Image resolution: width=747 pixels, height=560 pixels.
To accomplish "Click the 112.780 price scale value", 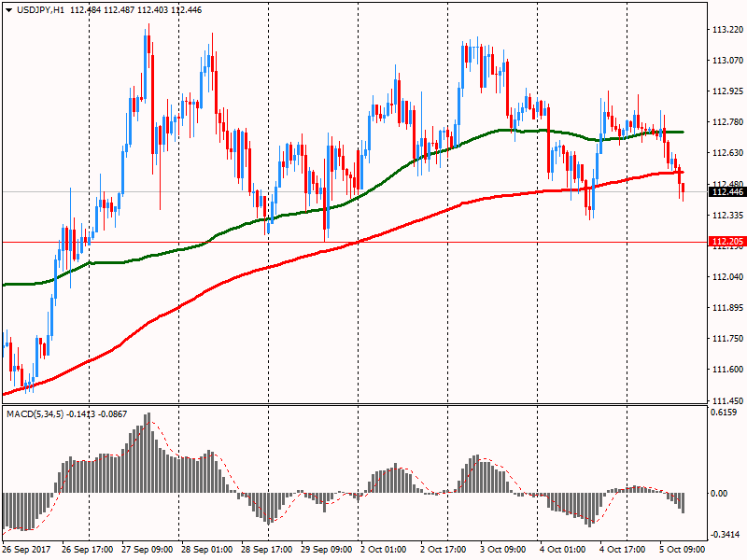I will [727, 122].
